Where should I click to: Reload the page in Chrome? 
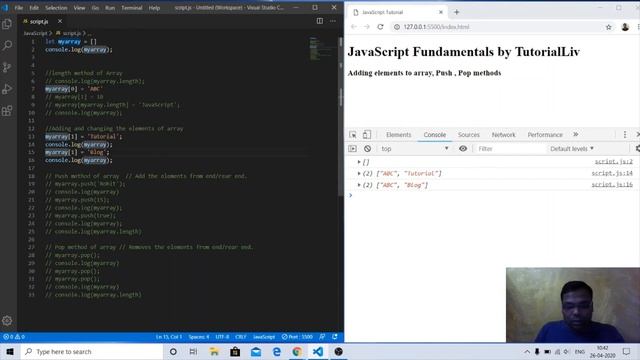380,27
